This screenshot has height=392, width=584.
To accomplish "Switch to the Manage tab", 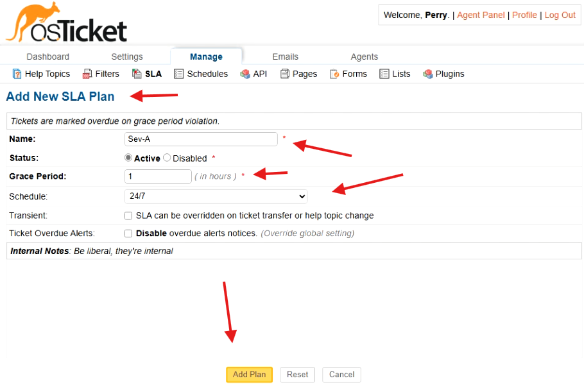I will point(206,56).
